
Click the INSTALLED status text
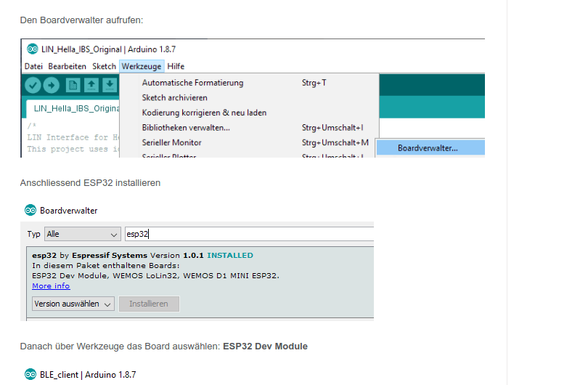[x=230, y=255]
